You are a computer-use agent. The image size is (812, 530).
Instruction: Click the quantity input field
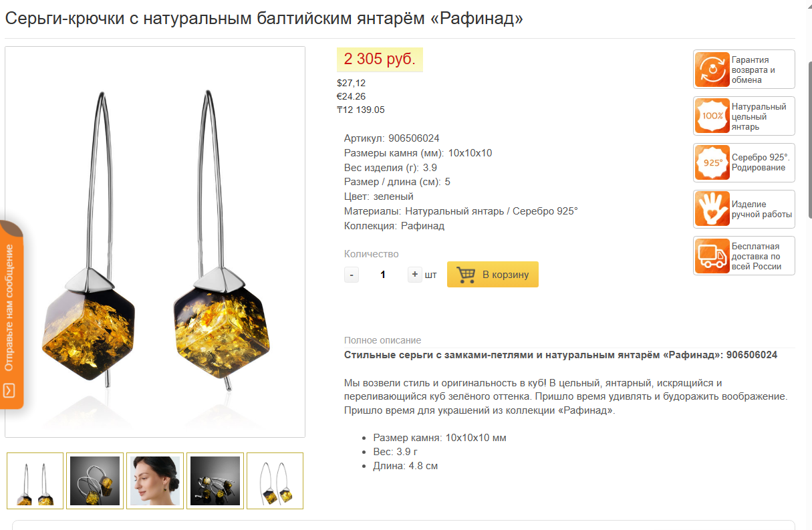coord(383,275)
